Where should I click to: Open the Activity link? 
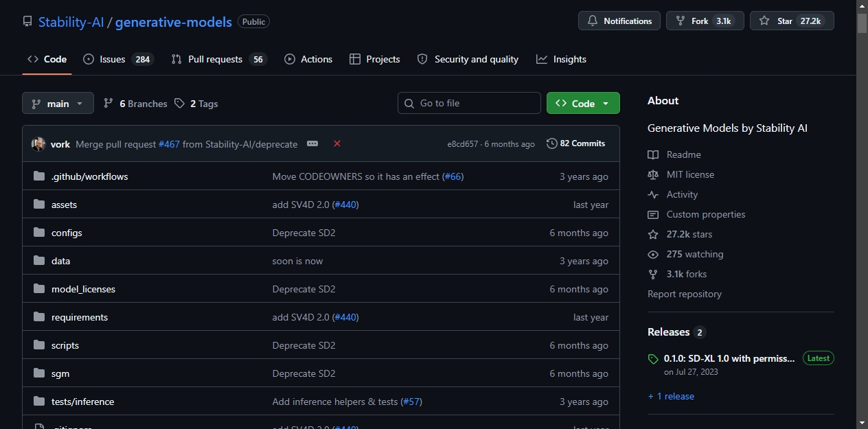pos(672,194)
